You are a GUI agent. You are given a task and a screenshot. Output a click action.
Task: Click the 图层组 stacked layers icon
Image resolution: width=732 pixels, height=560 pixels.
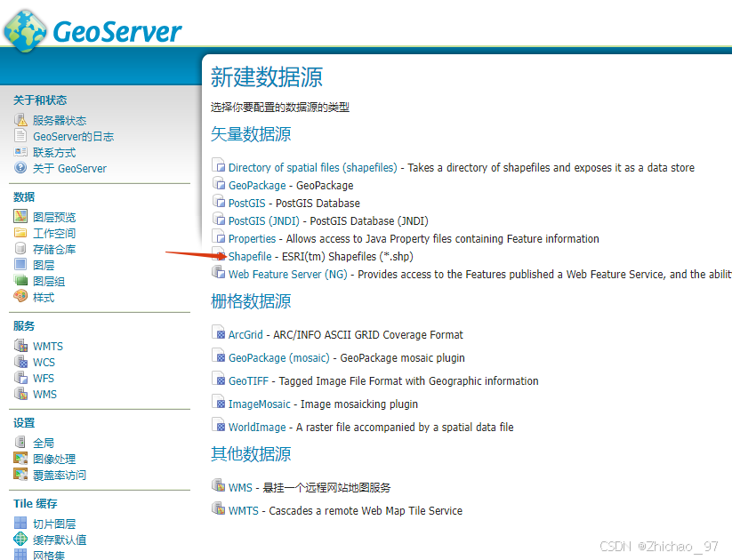(x=20, y=280)
